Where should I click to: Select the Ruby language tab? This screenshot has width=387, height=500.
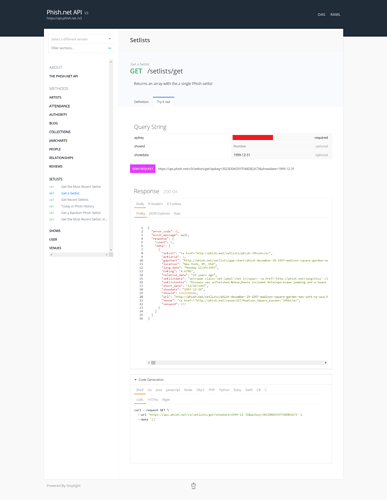coord(237,390)
